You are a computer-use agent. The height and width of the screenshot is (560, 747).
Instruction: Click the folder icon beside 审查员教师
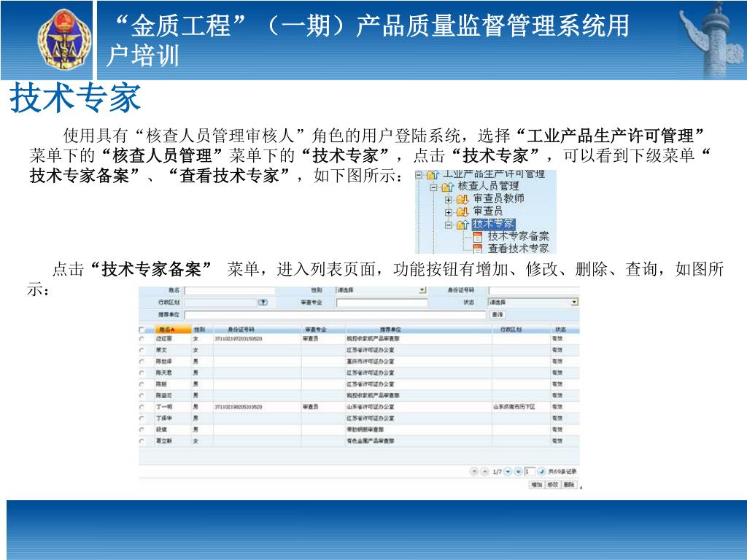(462, 200)
